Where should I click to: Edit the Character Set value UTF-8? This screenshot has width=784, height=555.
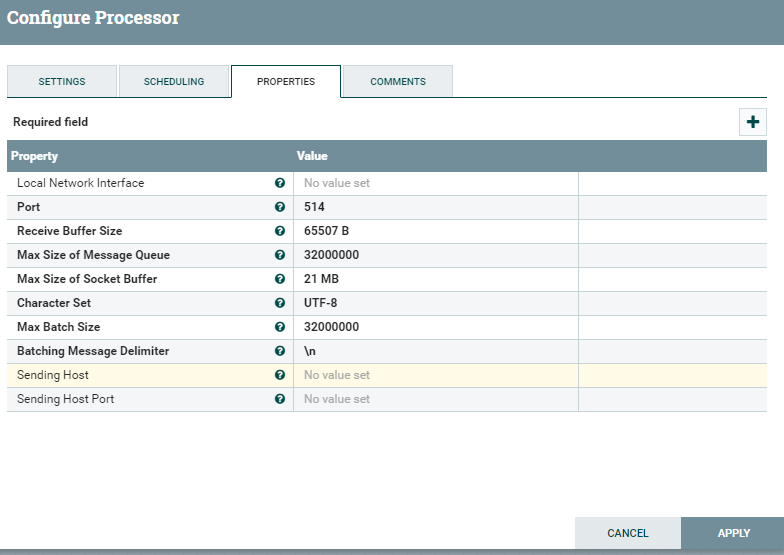pyautogui.click(x=435, y=303)
